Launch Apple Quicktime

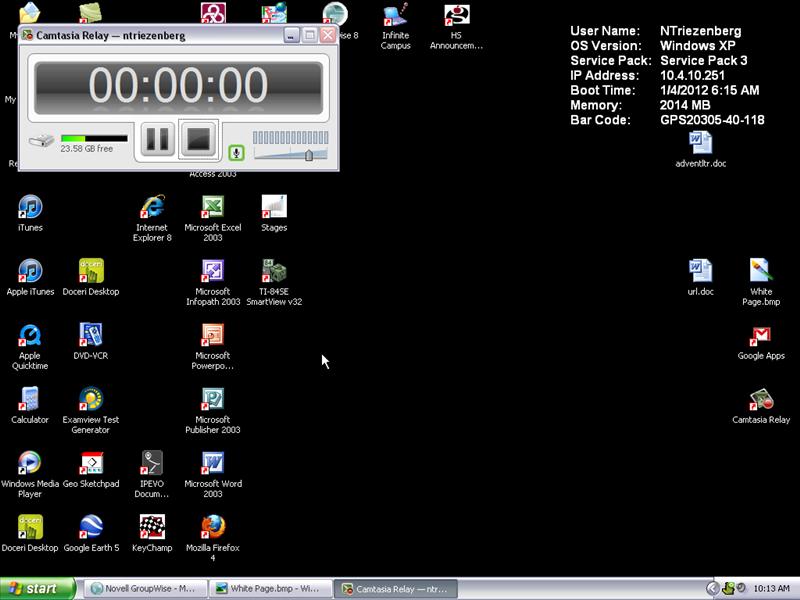click(30, 347)
